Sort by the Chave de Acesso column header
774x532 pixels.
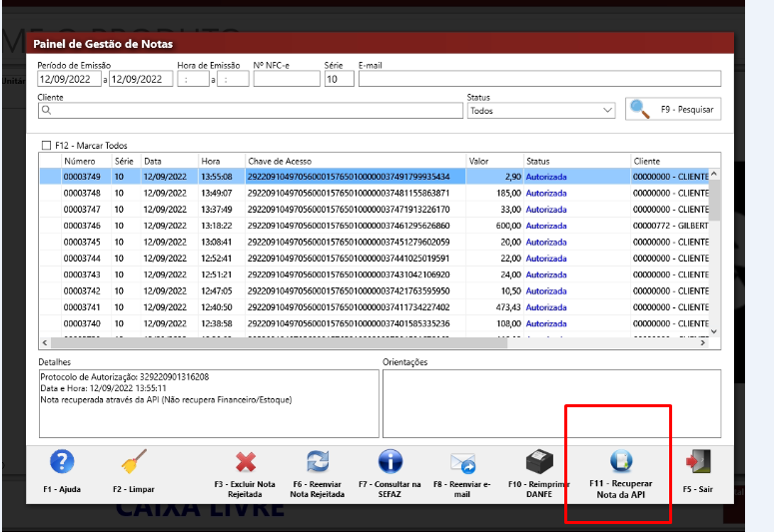(x=356, y=161)
